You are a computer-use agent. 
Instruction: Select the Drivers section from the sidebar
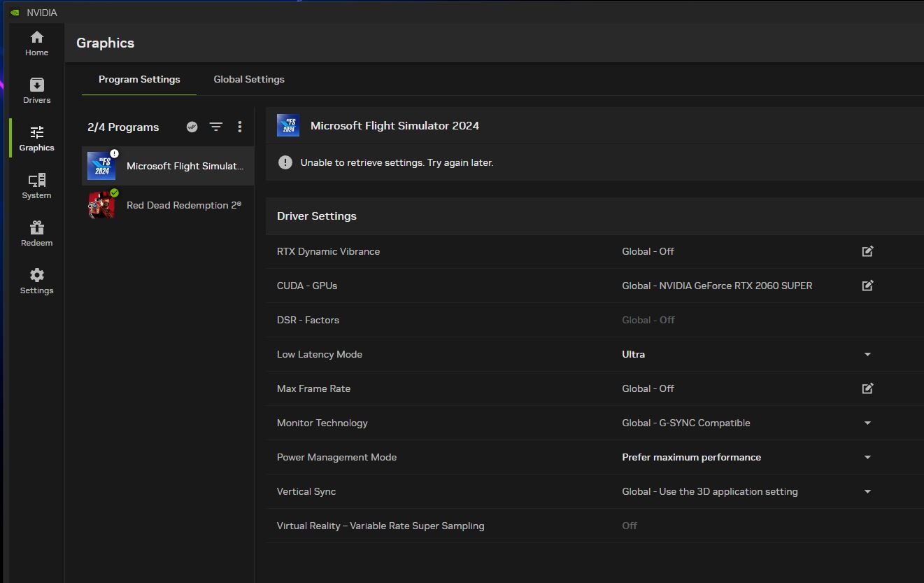pos(36,90)
